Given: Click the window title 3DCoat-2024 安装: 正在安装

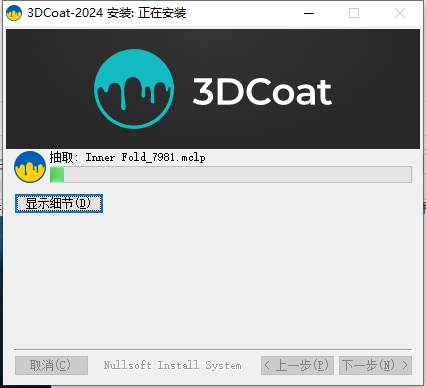Looking at the screenshot, I should tap(107, 13).
